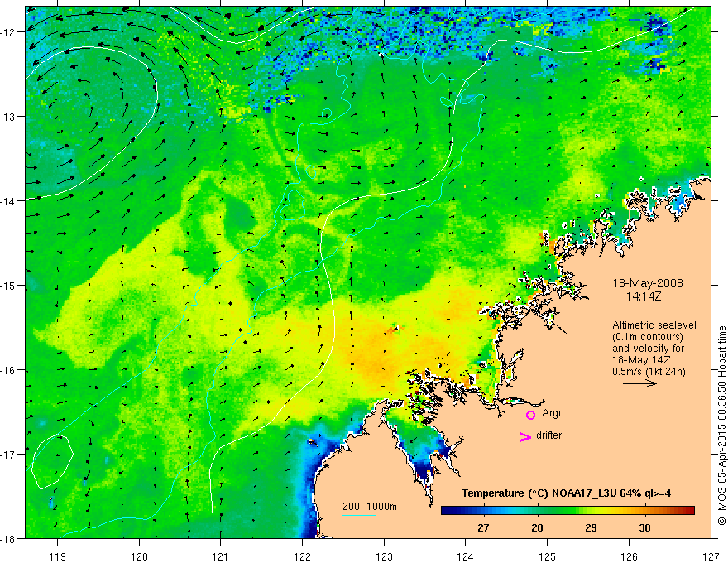Click the dark blue end of the temperature color bar
The width and height of the screenshot is (728, 563).
click(447, 511)
